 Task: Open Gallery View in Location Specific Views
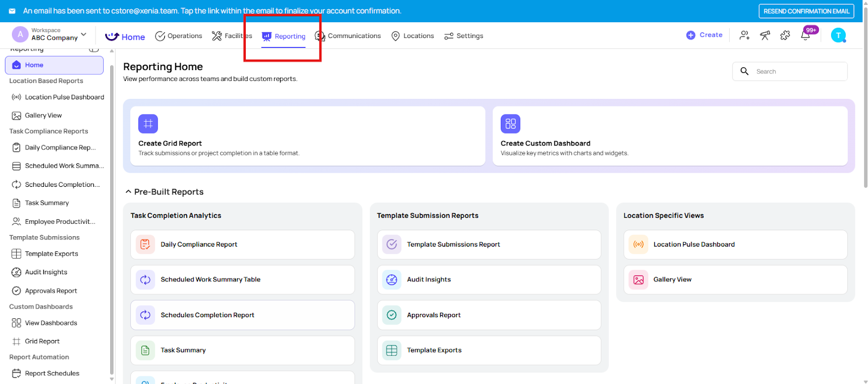pyautogui.click(x=735, y=280)
